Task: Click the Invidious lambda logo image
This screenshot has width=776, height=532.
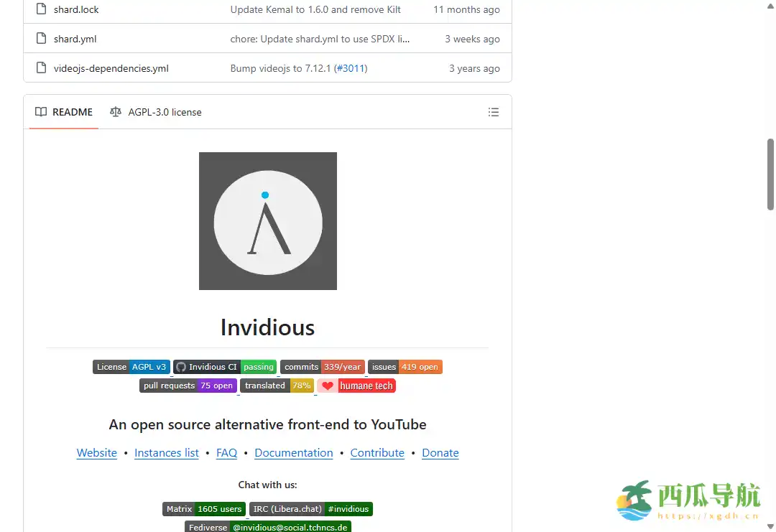Action: 267,220
